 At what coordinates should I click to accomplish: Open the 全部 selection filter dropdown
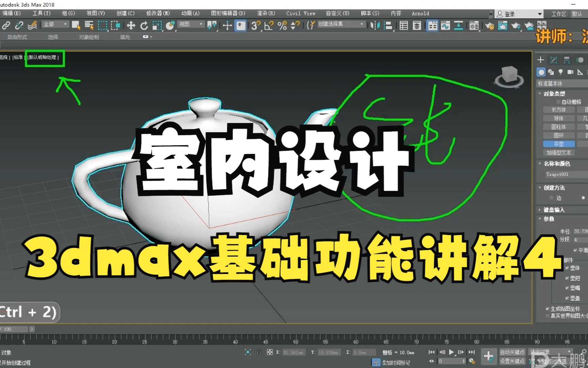point(54,25)
